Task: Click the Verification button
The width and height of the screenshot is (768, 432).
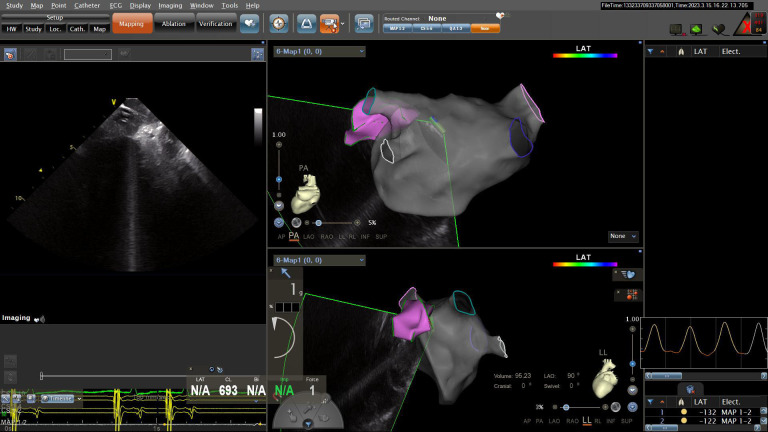Action: pyautogui.click(x=216, y=24)
